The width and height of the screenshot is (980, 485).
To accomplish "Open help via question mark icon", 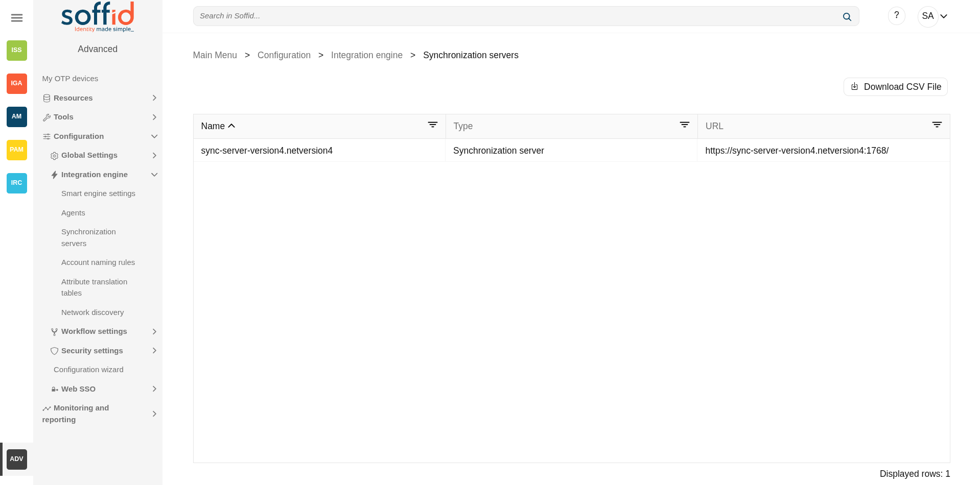I will coord(896,16).
